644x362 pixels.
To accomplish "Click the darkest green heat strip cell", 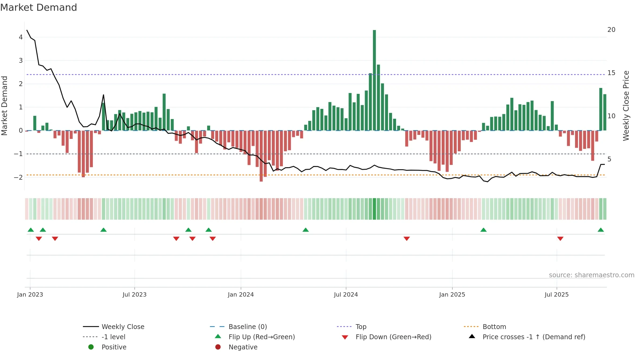I will pyautogui.click(x=374, y=209).
